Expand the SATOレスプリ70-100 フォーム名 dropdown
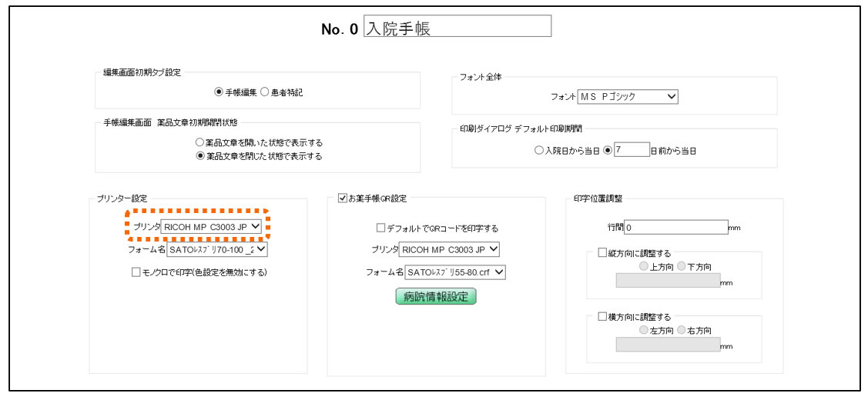 point(217,249)
